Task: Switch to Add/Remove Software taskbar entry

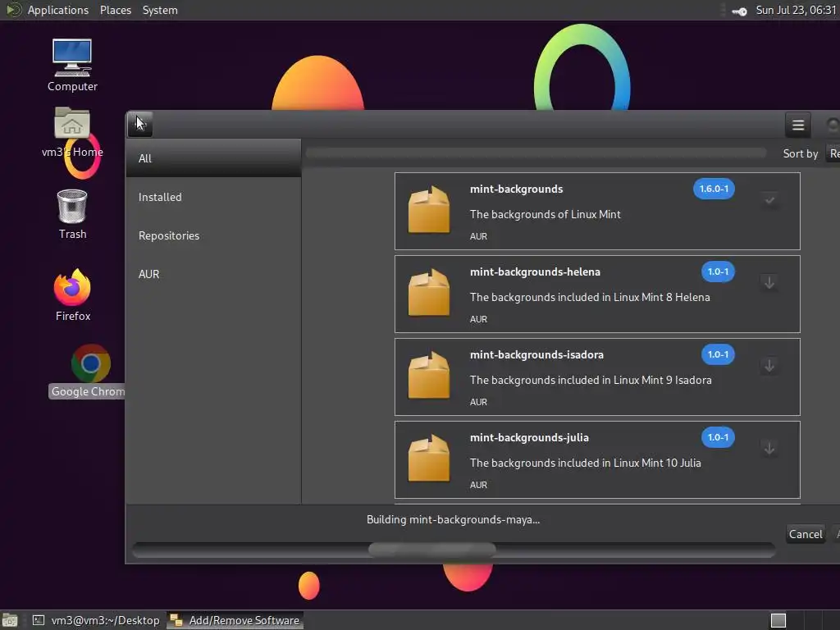Action: (235, 620)
